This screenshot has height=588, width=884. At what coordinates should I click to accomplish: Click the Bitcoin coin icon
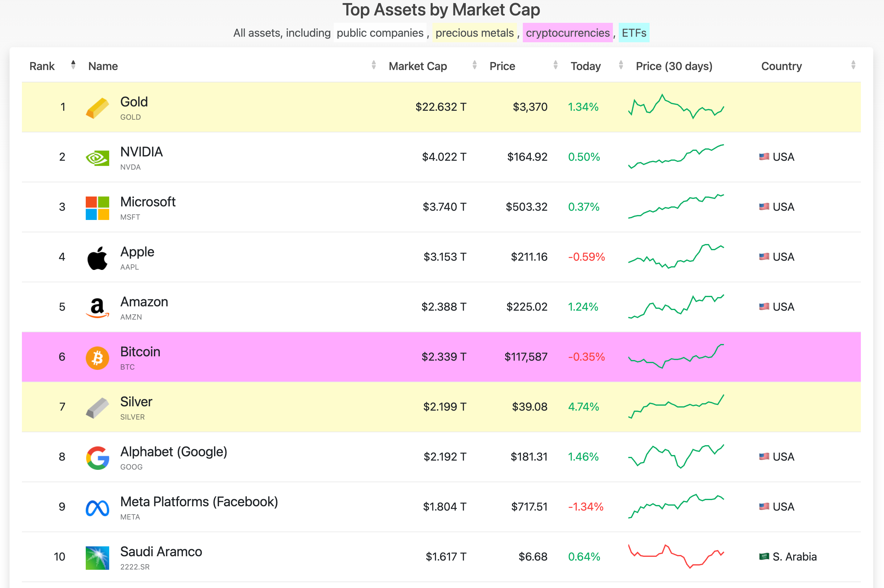pyautogui.click(x=97, y=358)
